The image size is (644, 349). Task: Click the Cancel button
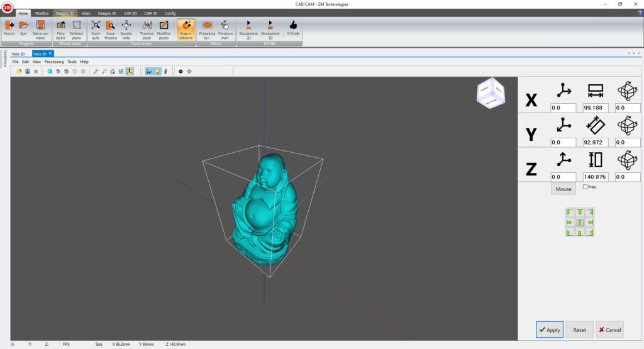coord(610,330)
